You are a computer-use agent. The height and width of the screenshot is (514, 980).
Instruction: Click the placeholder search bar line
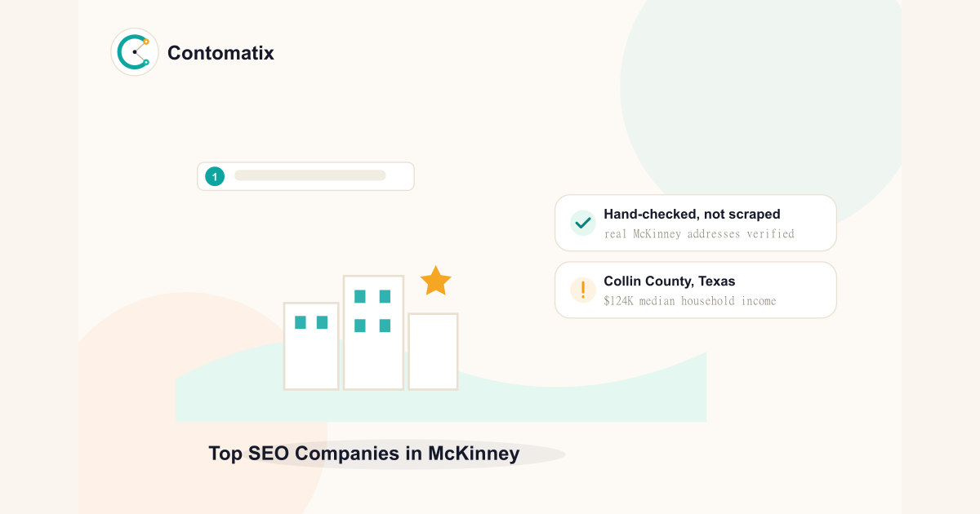click(x=310, y=175)
